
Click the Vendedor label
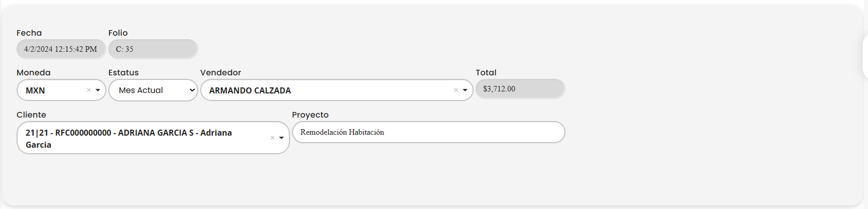tap(221, 73)
